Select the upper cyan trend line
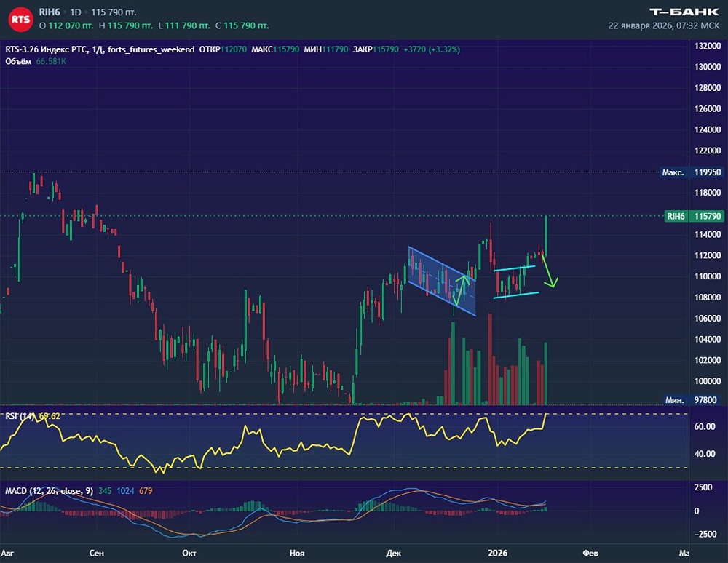728x563 pixels. point(515,268)
